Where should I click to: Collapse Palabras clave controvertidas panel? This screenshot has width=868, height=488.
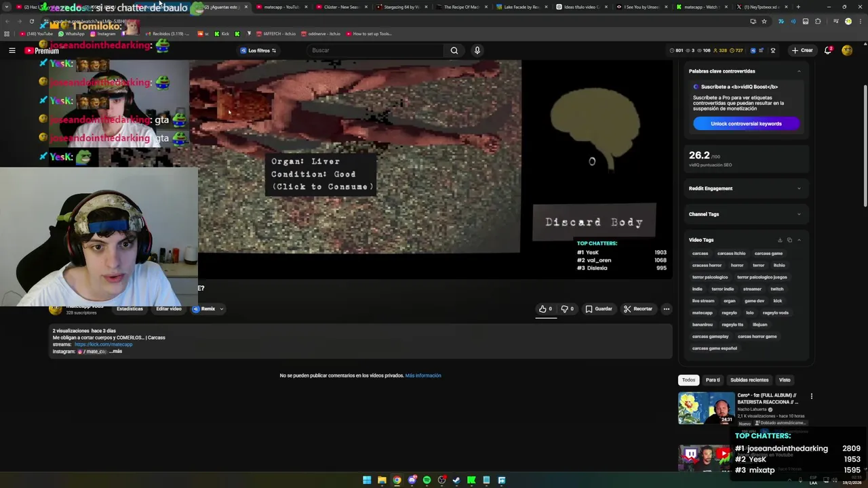799,71
